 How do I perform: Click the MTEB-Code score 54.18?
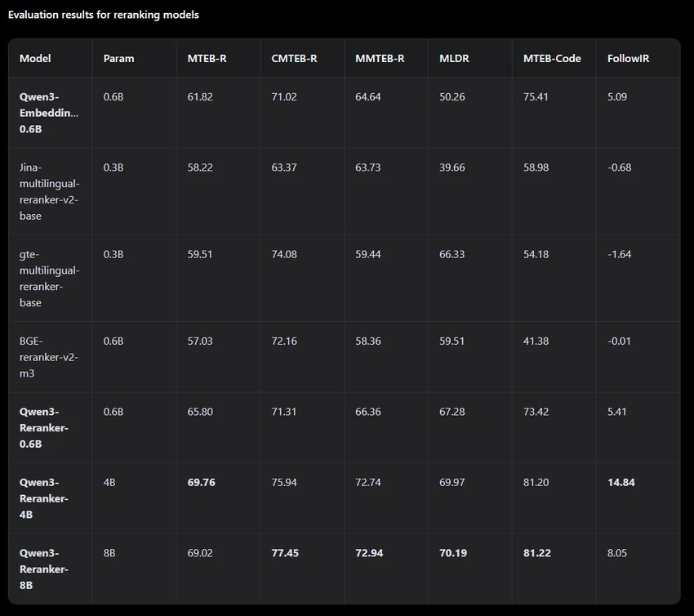click(x=536, y=254)
